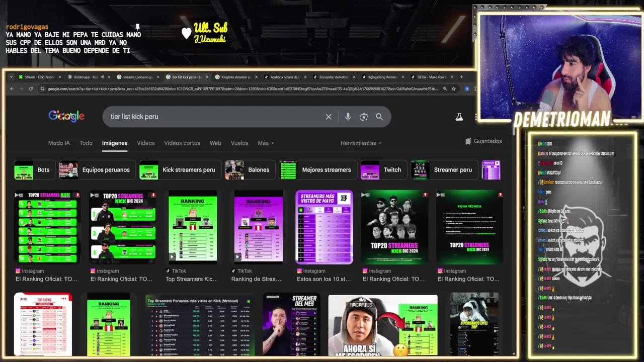Select the Balones filter chip

tap(250, 170)
